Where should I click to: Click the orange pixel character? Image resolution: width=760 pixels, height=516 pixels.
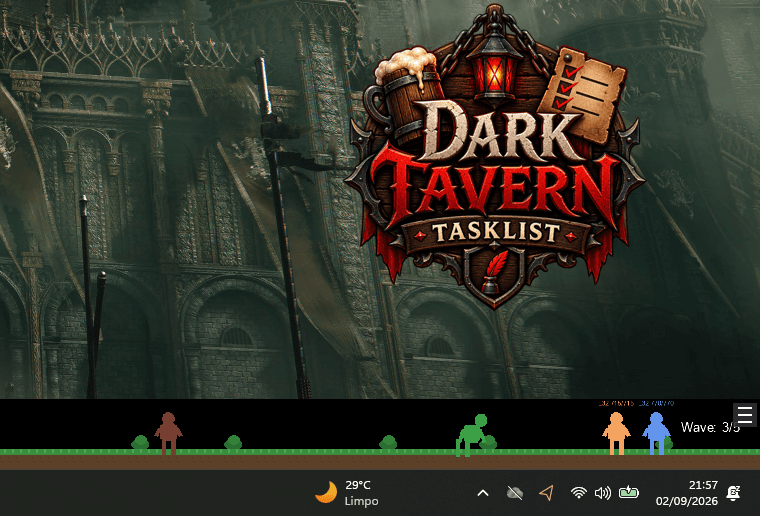[x=616, y=433]
